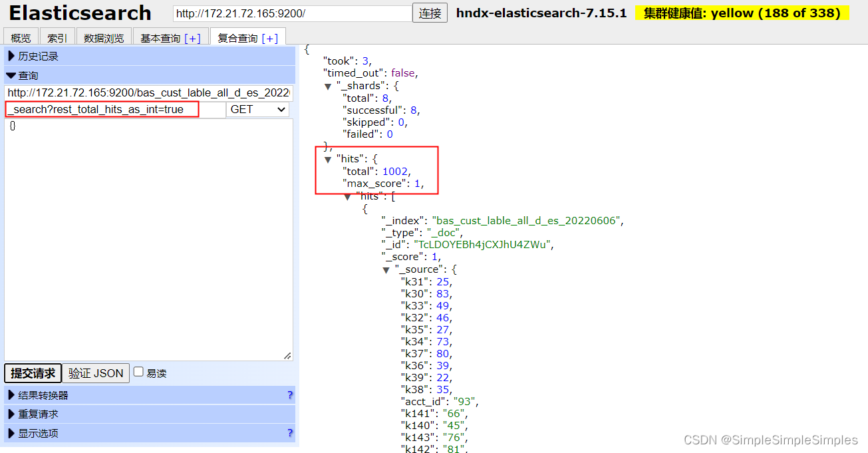Click the 结果转换器 help question mark icon
This screenshot has height=453, width=868.
tap(289, 394)
